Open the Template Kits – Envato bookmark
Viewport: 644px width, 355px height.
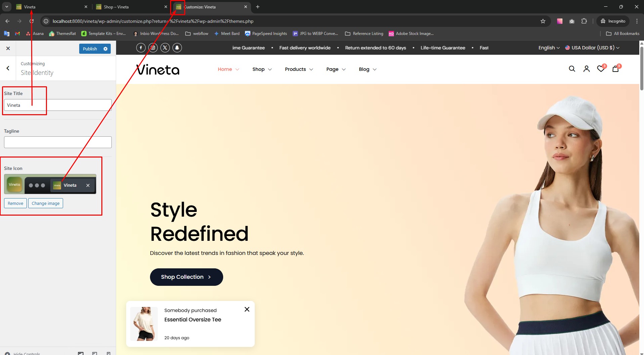coord(104,34)
